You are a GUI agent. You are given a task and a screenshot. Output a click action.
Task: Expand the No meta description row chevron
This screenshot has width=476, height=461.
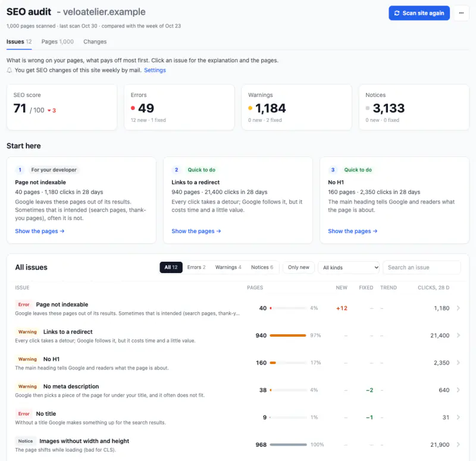[458, 390]
